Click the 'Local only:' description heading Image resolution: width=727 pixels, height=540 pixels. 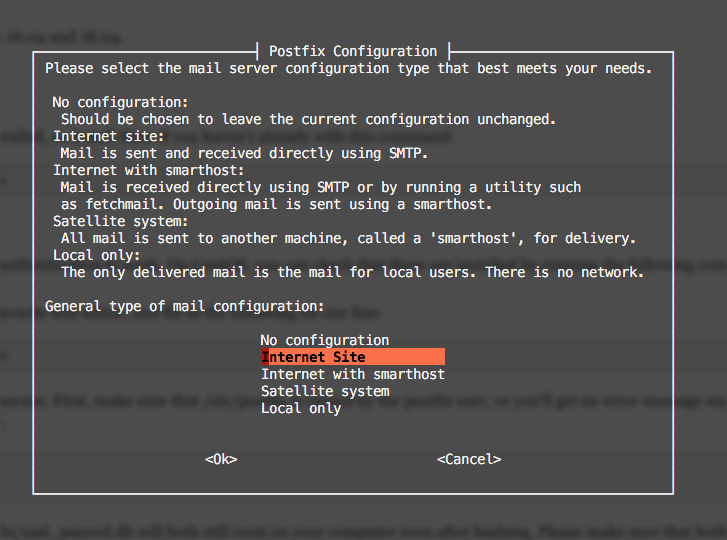point(96,255)
